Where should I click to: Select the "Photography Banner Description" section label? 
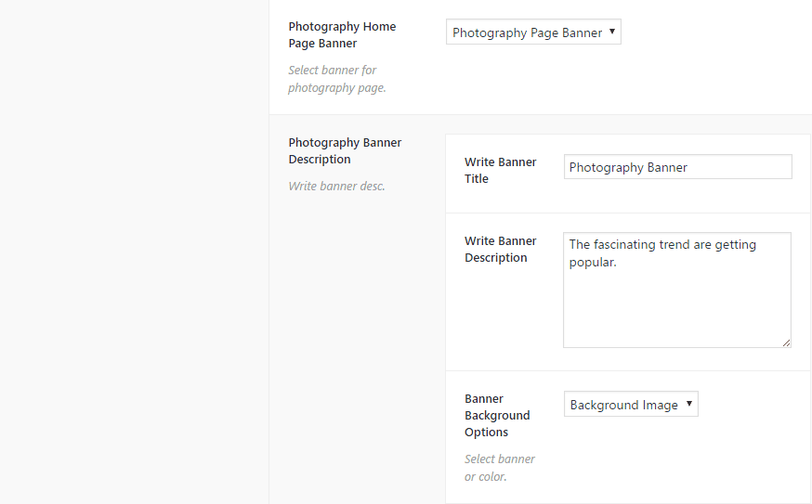(345, 151)
